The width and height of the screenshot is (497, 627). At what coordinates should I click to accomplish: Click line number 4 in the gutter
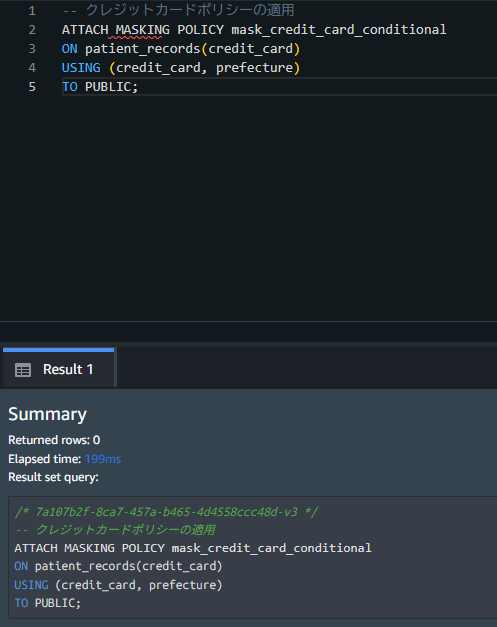coord(32,68)
